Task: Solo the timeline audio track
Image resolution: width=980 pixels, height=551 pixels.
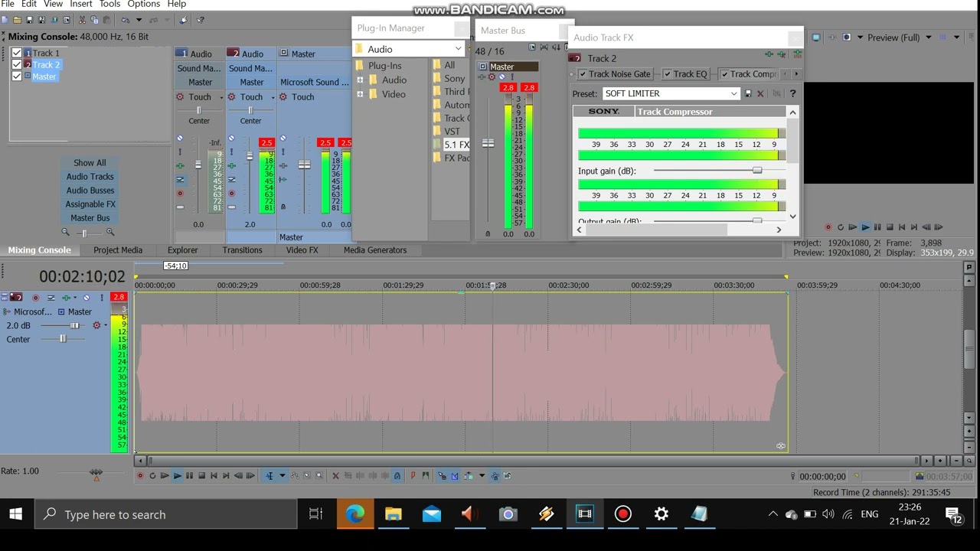Action: coord(101,298)
